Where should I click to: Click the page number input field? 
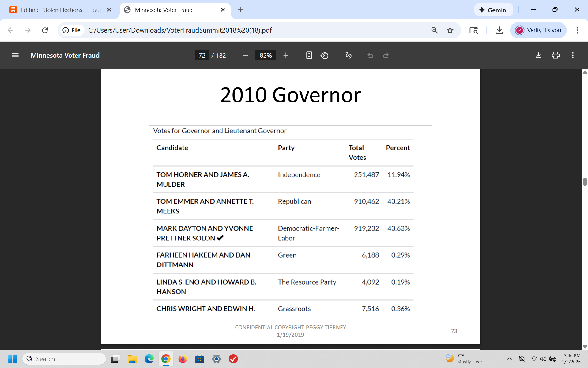pyautogui.click(x=202, y=55)
